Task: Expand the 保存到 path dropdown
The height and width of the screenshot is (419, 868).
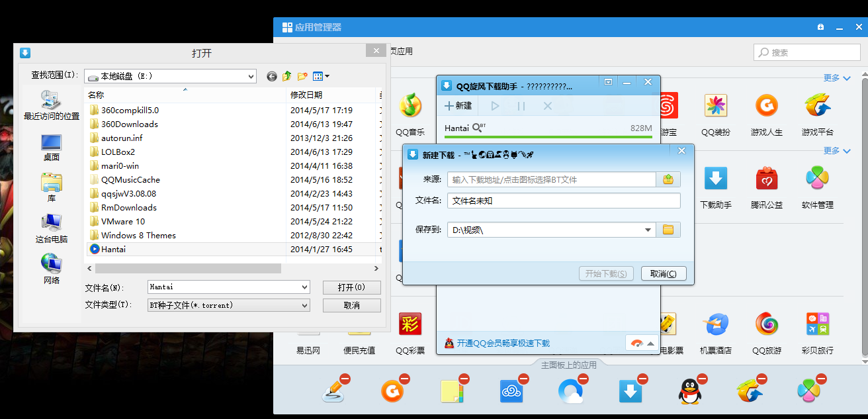Action: click(x=648, y=230)
